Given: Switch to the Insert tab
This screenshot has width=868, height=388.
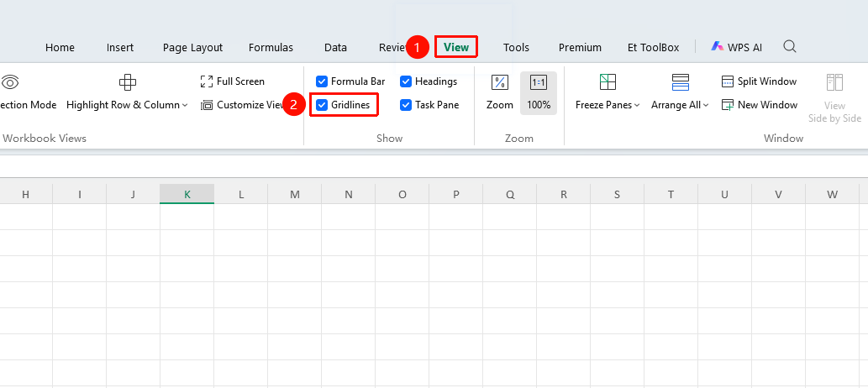Looking at the screenshot, I should pos(120,48).
